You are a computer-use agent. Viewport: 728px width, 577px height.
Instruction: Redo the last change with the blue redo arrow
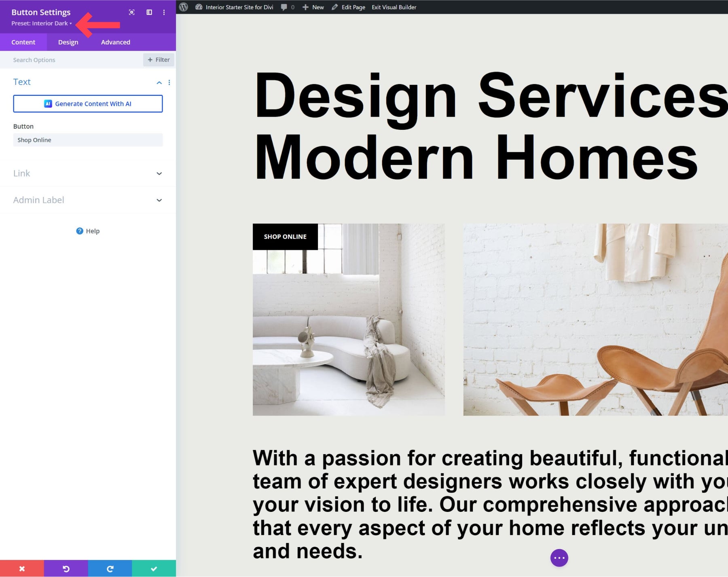pos(110,568)
